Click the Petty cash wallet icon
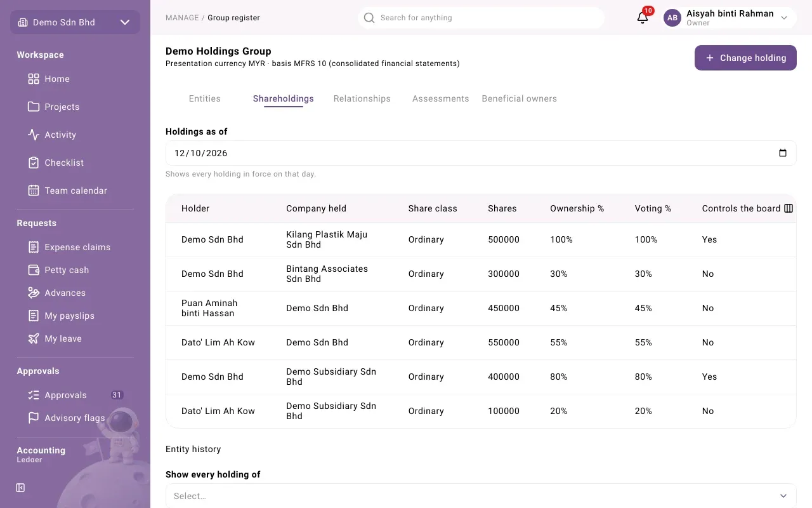 pyautogui.click(x=34, y=270)
